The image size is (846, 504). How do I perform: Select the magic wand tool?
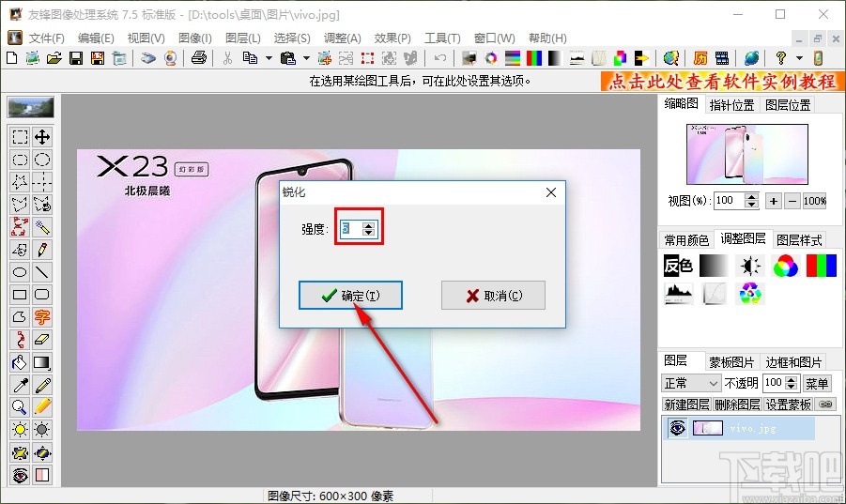[42, 227]
